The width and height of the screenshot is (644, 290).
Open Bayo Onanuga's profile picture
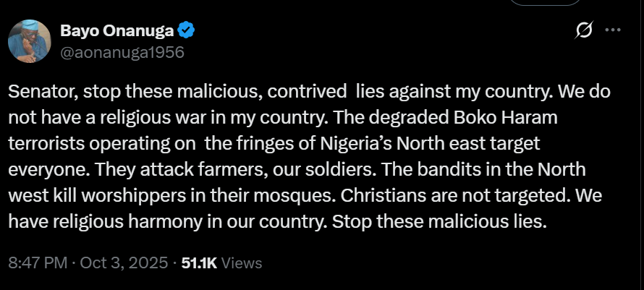[29, 40]
